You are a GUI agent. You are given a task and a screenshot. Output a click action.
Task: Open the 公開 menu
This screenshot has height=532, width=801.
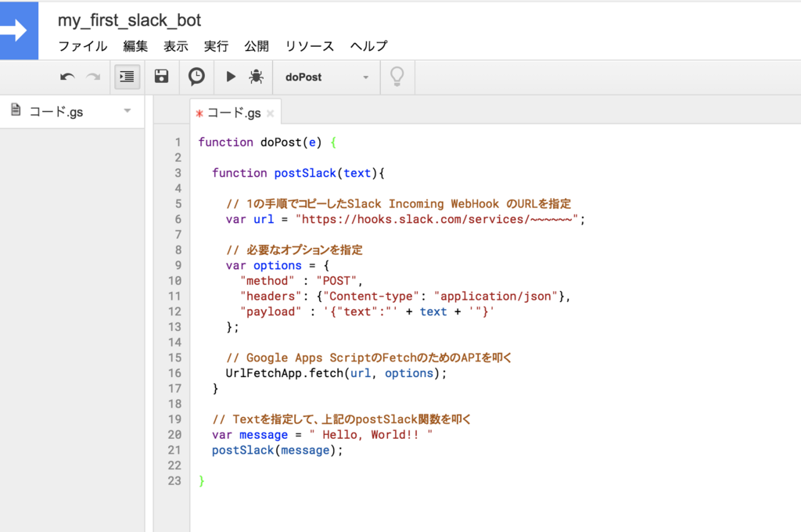point(257,46)
